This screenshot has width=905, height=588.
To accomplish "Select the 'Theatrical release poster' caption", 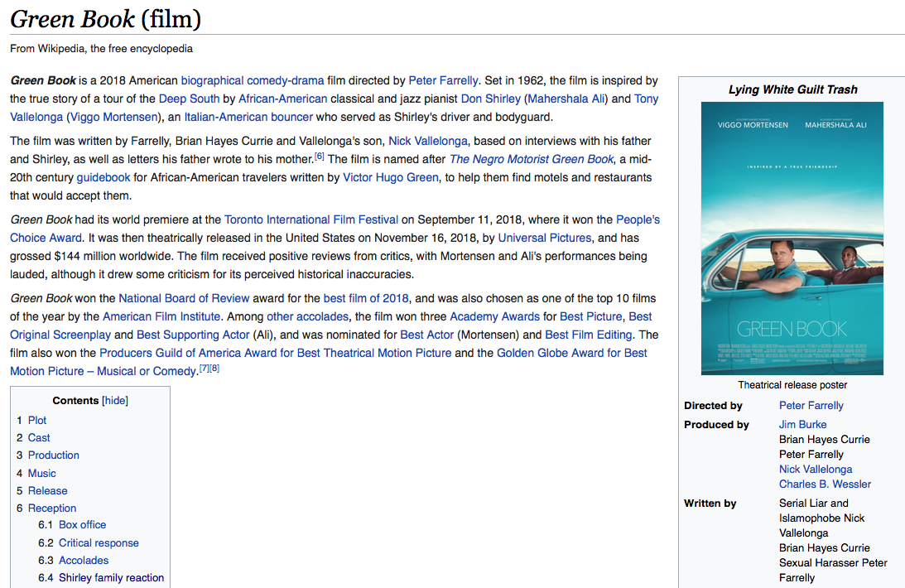I will coord(792,385).
